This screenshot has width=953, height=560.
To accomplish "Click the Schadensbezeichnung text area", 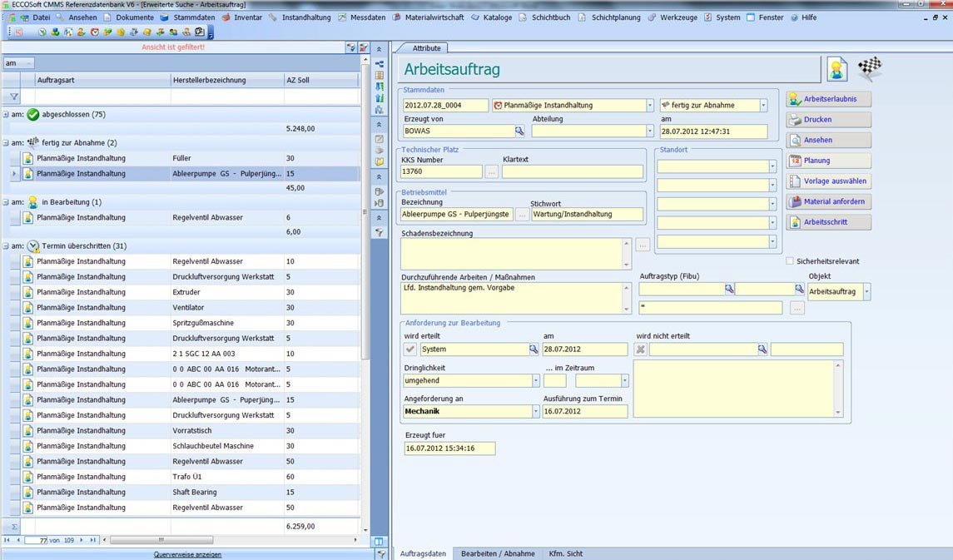I will click(513, 253).
